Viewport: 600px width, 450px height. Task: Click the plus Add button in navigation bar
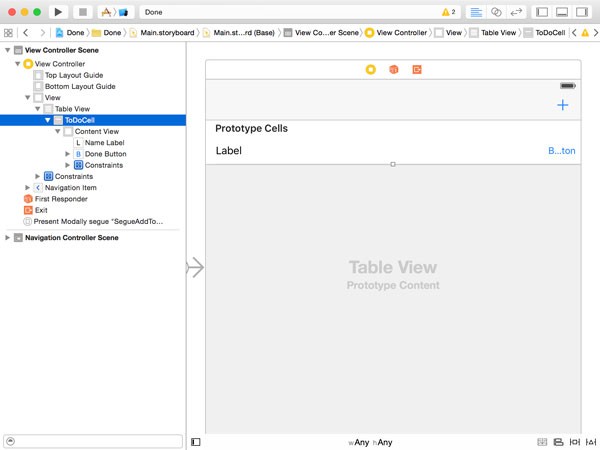(562, 105)
